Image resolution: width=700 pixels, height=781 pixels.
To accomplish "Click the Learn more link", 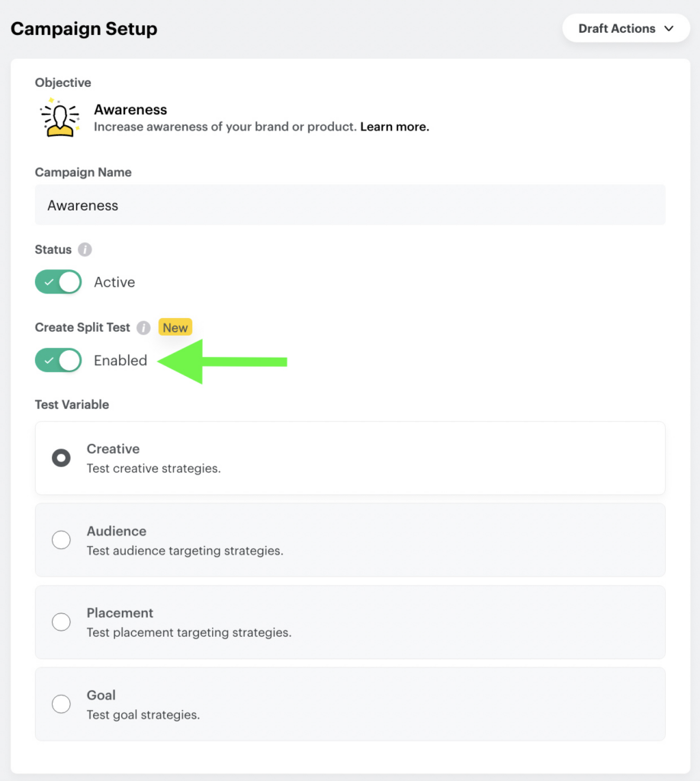I will coord(394,127).
